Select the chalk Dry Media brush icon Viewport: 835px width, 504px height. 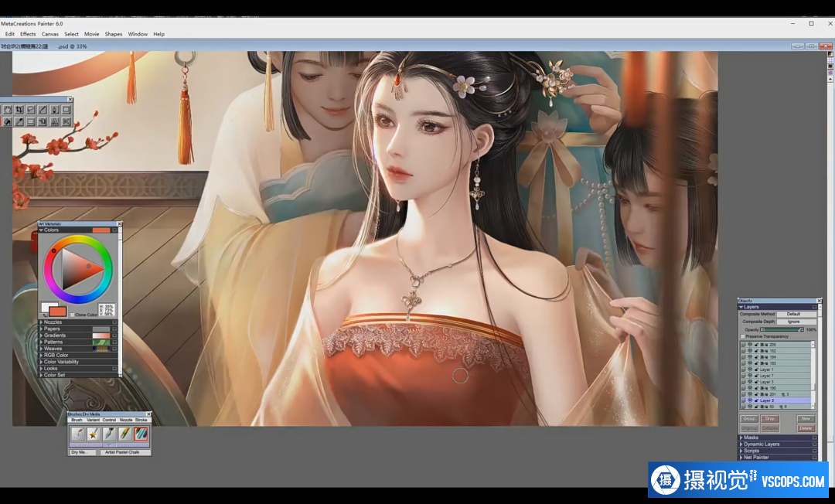tap(140, 434)
